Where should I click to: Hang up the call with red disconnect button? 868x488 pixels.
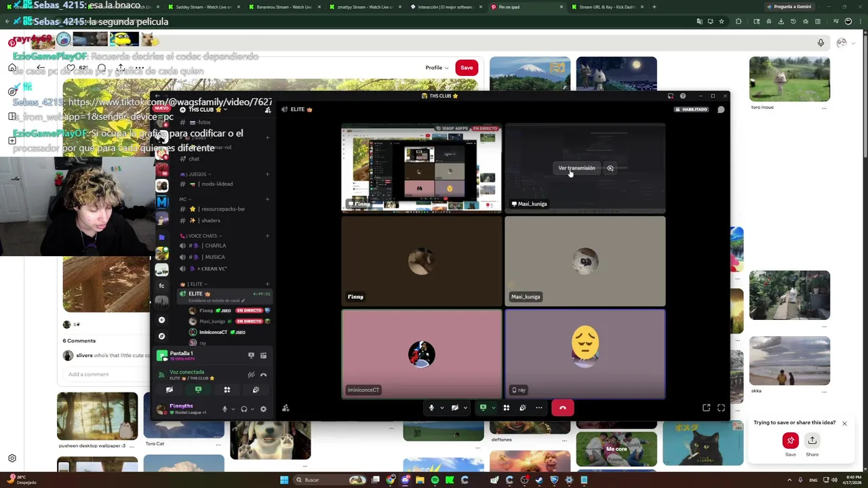coord(563,408)
